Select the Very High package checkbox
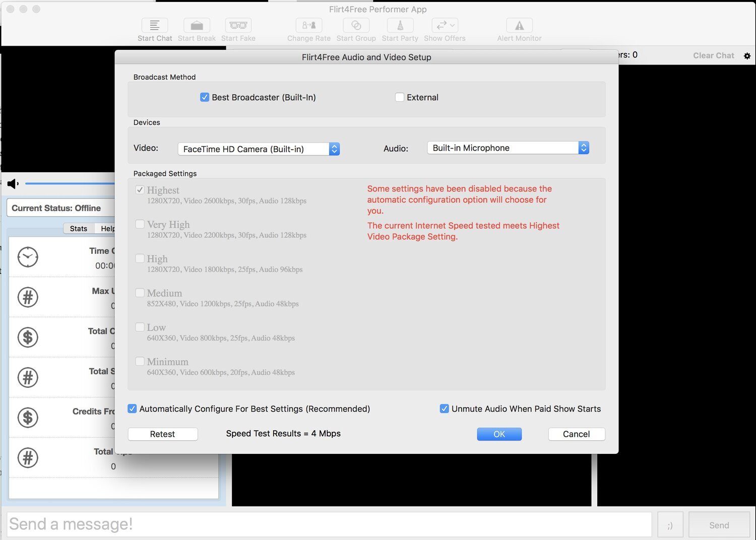The height and width of the screenshot is (540, 756). click(x=140, y=224)
